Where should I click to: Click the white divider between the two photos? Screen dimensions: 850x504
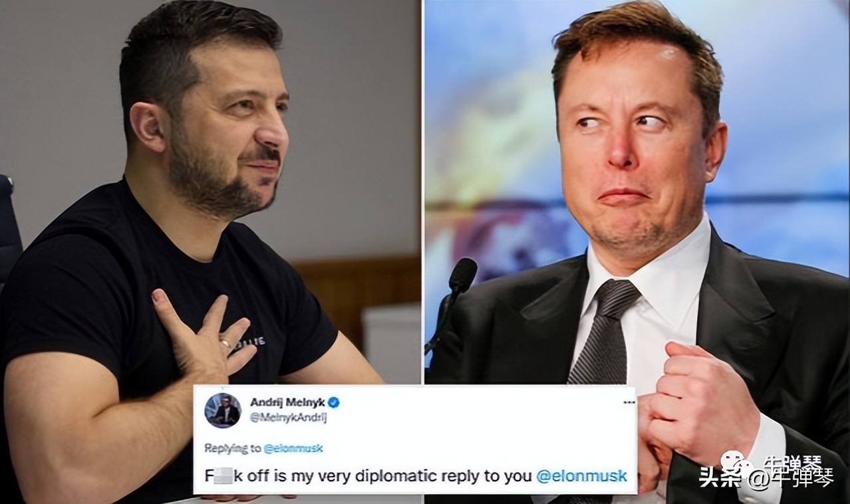[423, 192]
